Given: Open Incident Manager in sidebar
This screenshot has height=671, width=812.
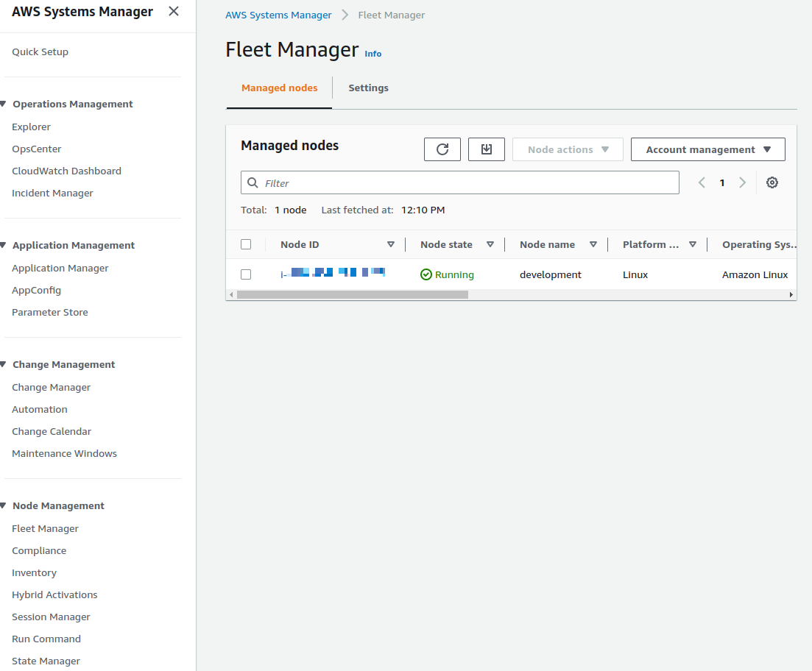Looking at the screenshot, I should point(52,193).
